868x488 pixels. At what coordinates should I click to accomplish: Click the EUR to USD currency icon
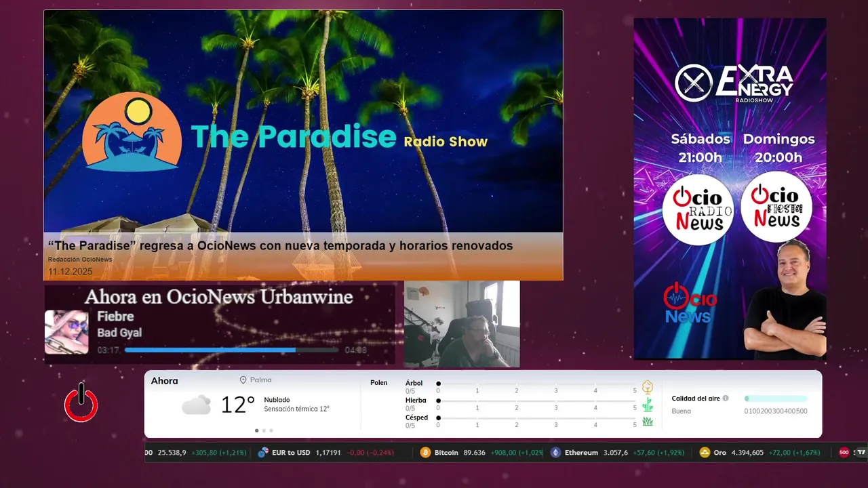pos(263,453)
